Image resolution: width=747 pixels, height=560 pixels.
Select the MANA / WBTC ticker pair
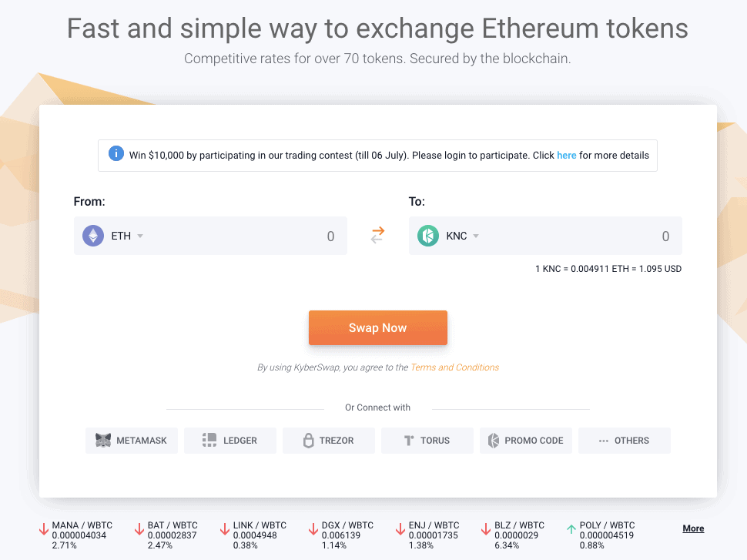75,535
